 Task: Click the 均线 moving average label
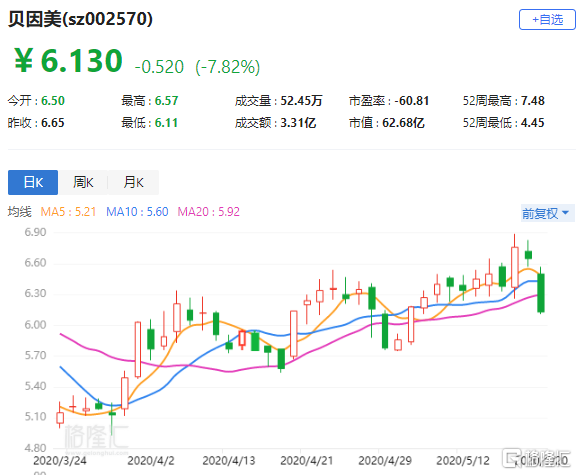20,212
